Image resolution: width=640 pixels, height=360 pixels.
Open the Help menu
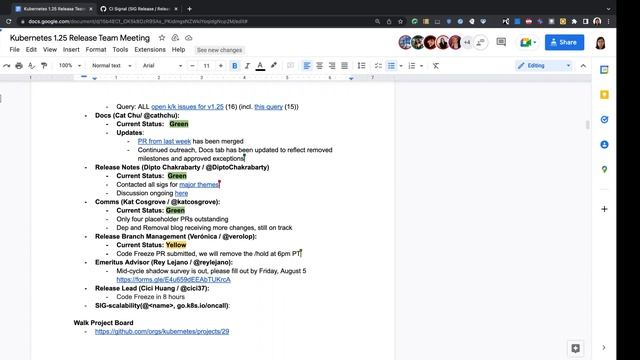(x=178, y=50)
